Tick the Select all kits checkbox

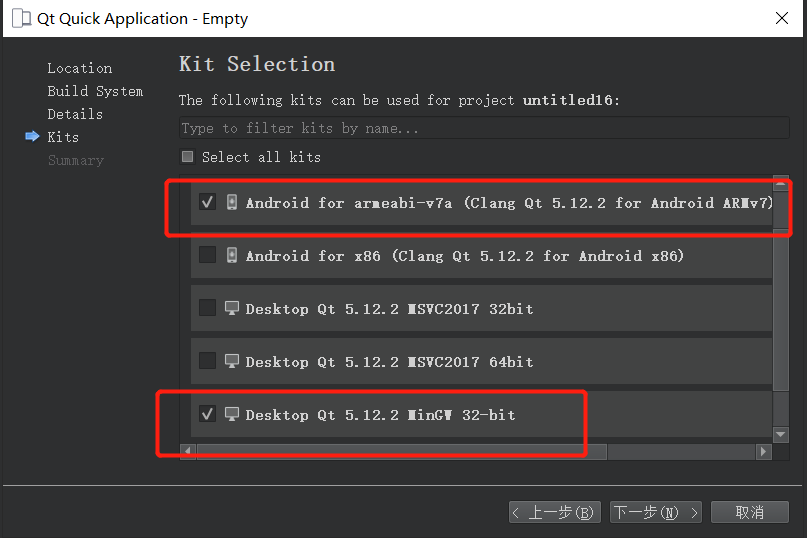187,157
